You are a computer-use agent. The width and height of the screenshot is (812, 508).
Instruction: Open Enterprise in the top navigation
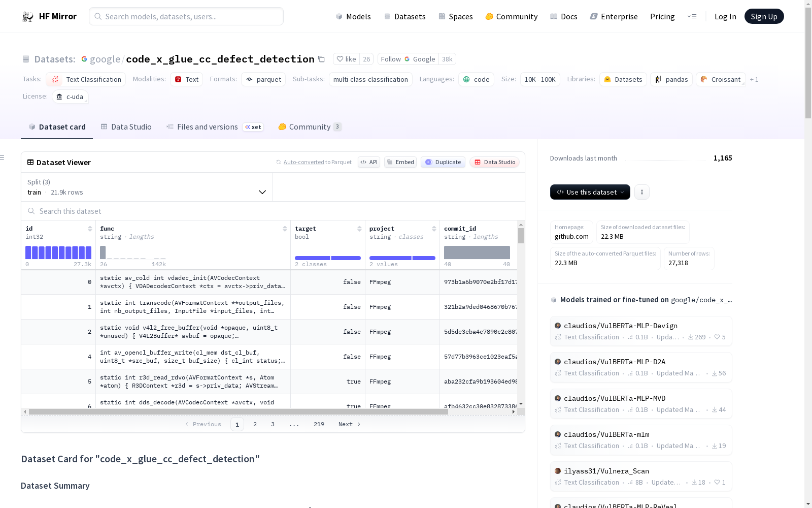click(614, 17)
